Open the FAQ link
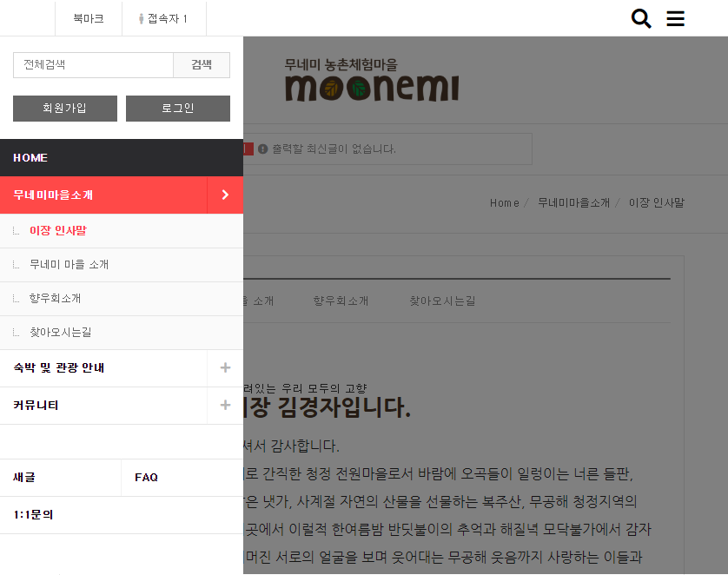Image resolution: width=728 pixels, height=575 pixels. click(146, 478)
